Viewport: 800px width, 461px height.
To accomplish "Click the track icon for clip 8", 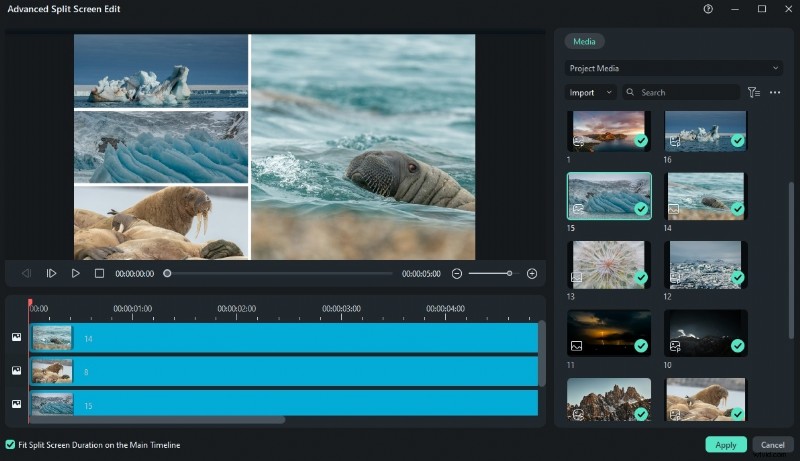I will coord(16,371).
